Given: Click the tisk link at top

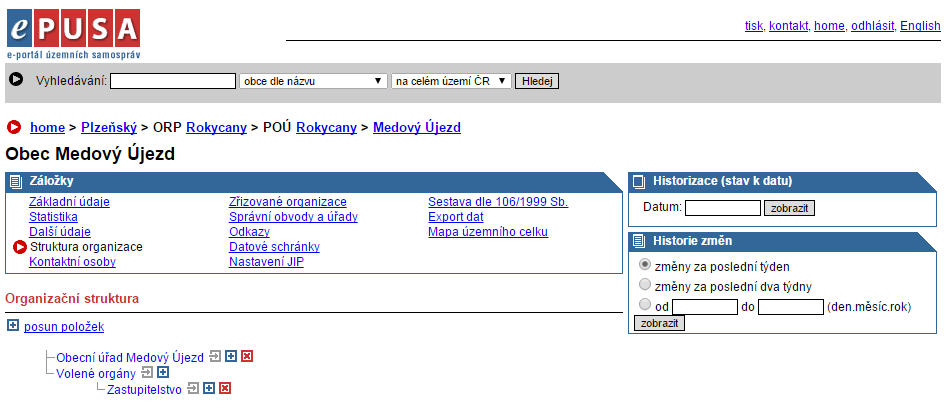Looking at the screenshot, I should click(x=754, y=26).
